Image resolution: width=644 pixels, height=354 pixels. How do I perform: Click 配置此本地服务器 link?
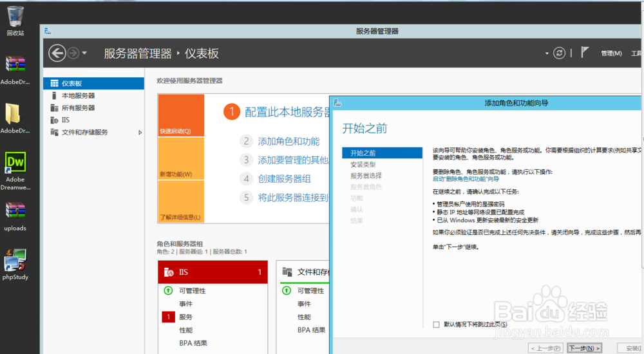[287, 112]
